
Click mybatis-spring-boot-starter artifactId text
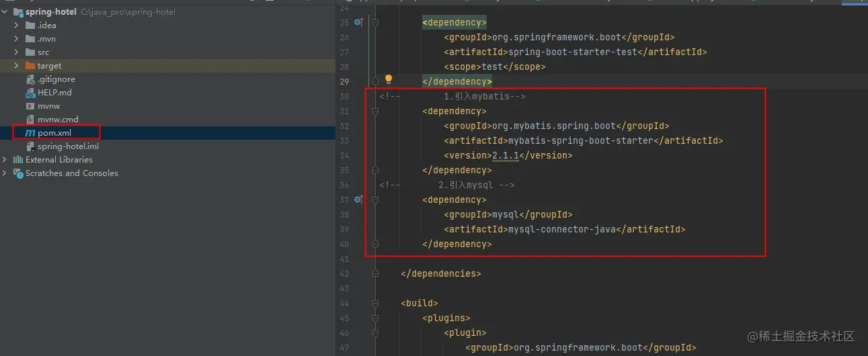coord(580,140)
